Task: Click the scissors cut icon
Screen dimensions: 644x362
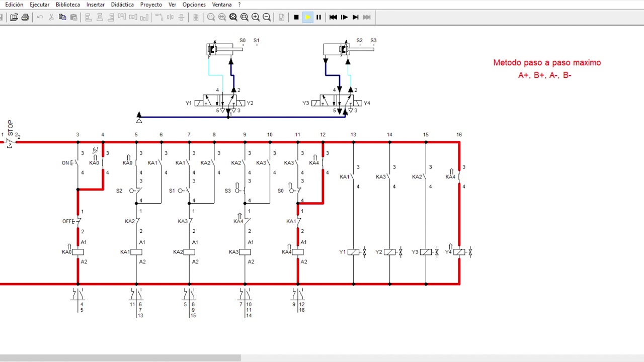Action: pyautogui.click(x=51, y=17)
